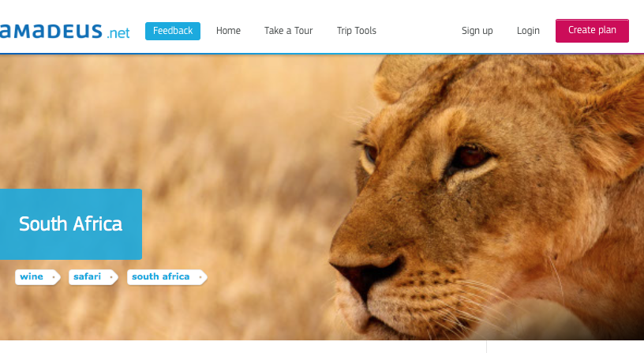Click the hole dot on the safari tag

pyautogui.click(x=111, y=277)
